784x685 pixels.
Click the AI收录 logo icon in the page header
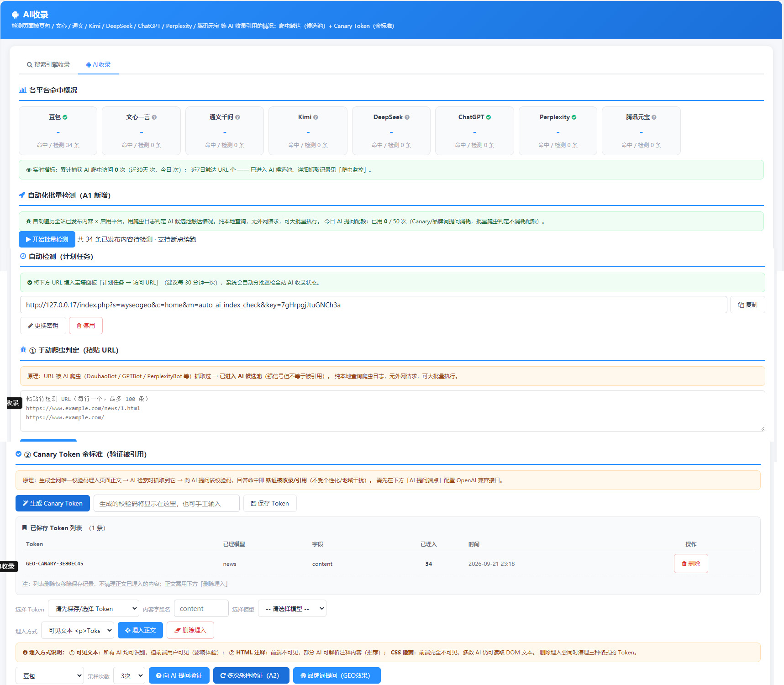point(15,15)
